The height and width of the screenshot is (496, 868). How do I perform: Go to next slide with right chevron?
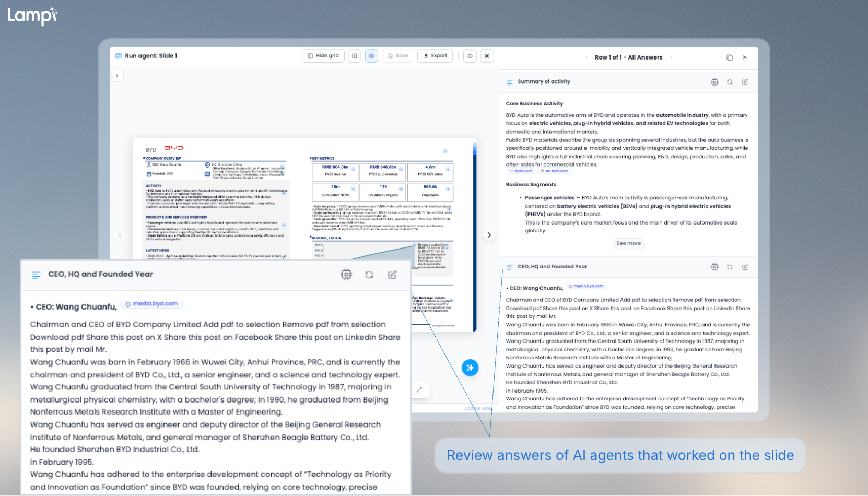tap(489, 235)
